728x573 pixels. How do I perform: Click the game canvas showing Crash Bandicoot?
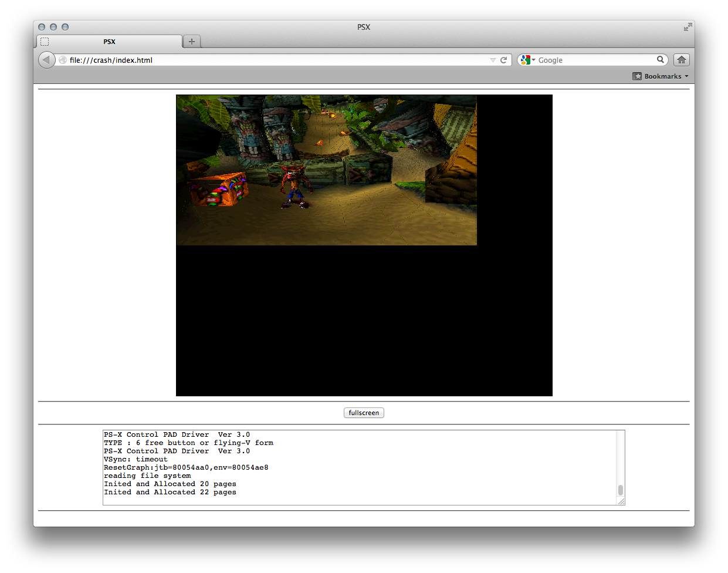pos(364,245)
